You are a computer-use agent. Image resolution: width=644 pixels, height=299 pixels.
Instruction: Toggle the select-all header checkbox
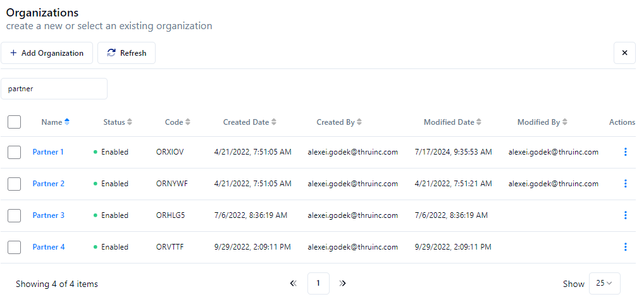[15, 122]
